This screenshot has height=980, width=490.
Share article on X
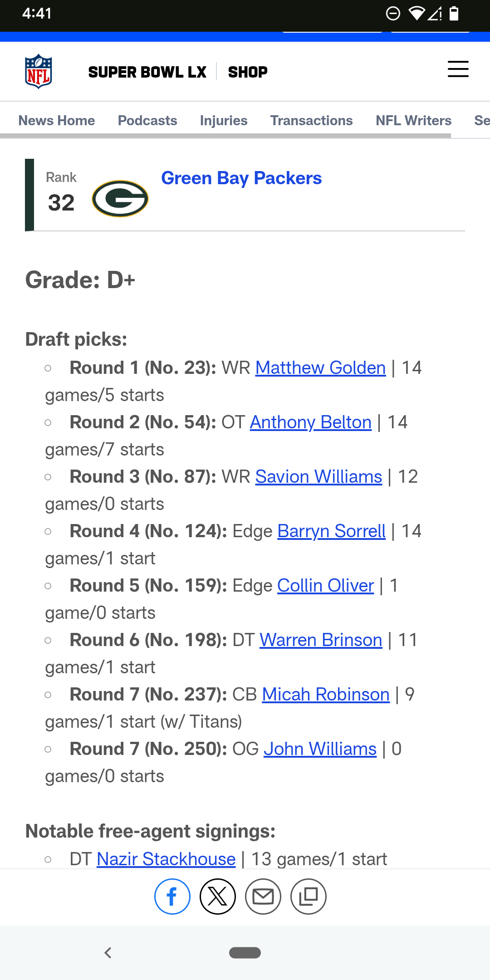pyautogui.click(x=218, y=897)
